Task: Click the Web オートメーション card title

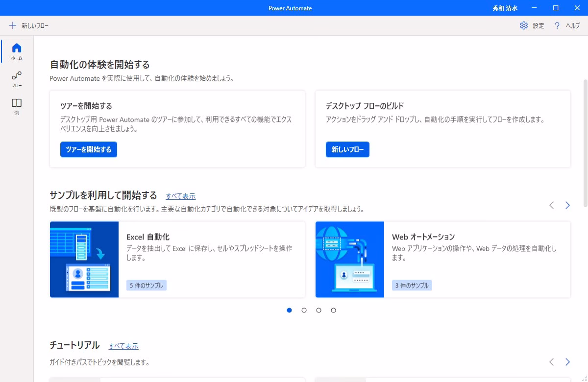Action: coord(423,237)
